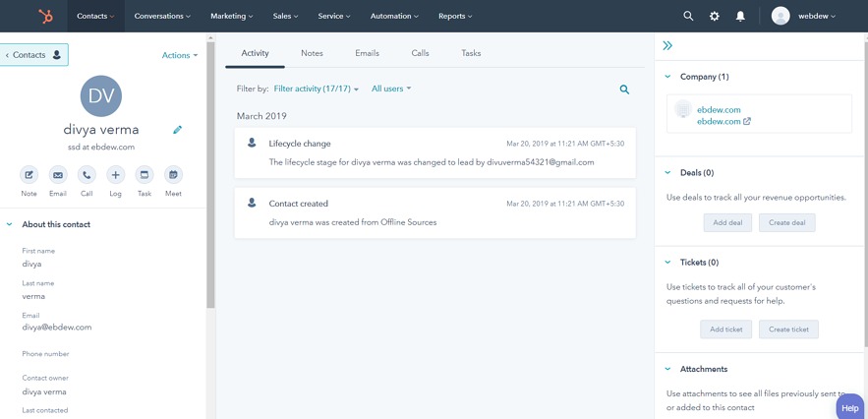Image resolution: width=868 pixels, height=419 pixels.
Task: Open the Filter activity (17/17) dropdown
Action: (316, 89)
